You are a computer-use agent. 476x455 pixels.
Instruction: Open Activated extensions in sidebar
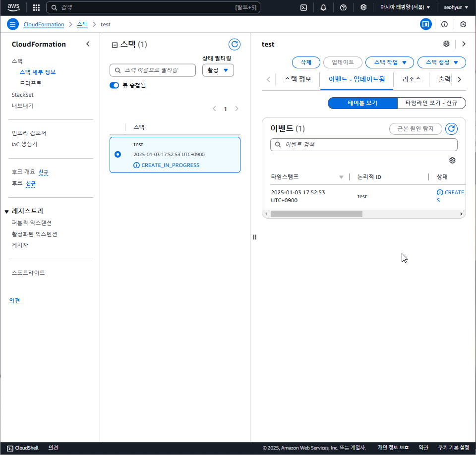(x=34, y=234)
